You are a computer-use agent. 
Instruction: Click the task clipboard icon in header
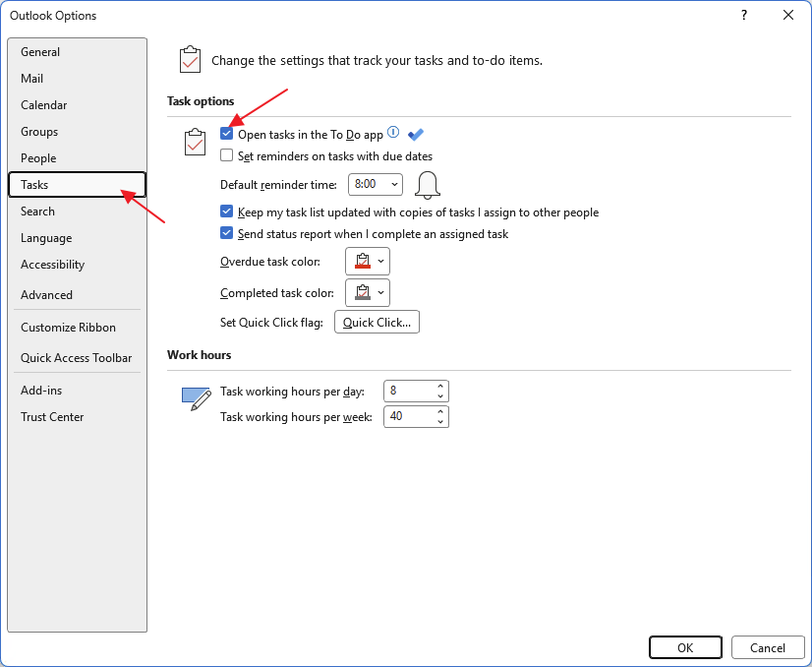[x=190, y=60]
